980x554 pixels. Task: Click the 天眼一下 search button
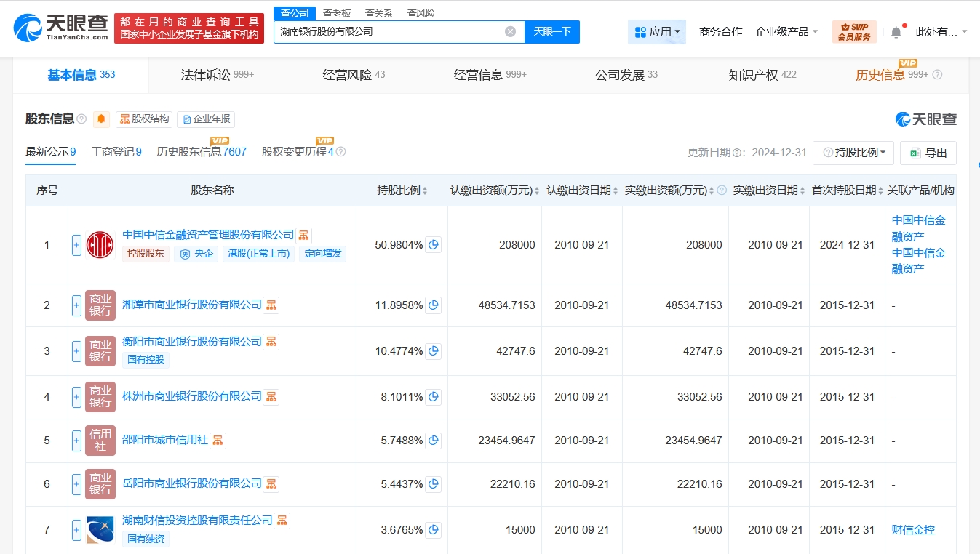[551, 31]
